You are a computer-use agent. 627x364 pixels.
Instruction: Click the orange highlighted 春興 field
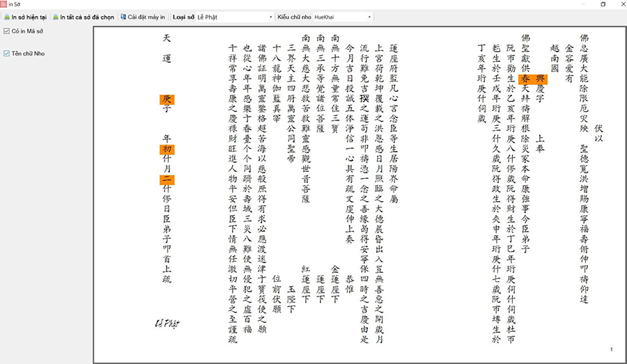pos(533,79)
